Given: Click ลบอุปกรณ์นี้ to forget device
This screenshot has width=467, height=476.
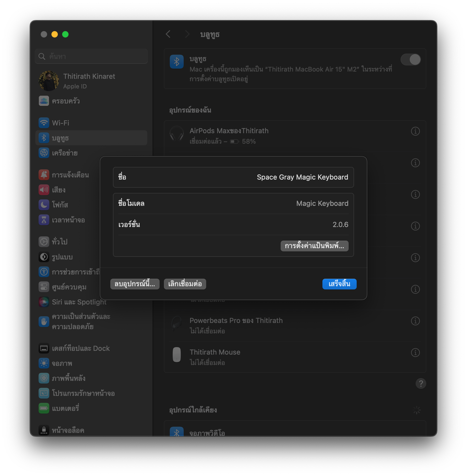Looking at the screenshot, I should coord(135,284).
